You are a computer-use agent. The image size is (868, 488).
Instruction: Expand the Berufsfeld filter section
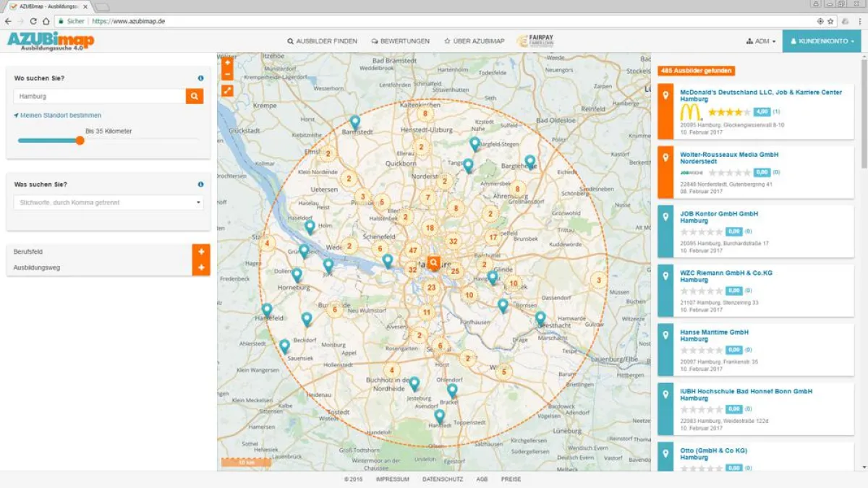pos(201,252)
